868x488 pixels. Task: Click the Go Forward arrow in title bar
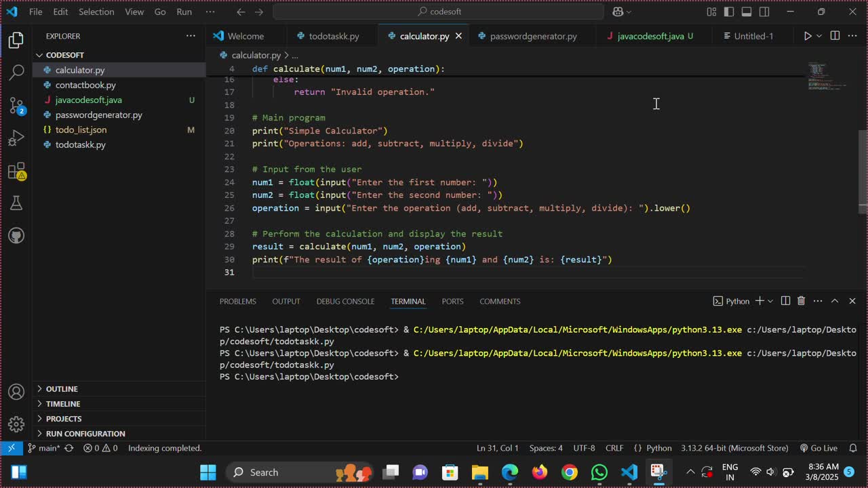tap(259, 12)
